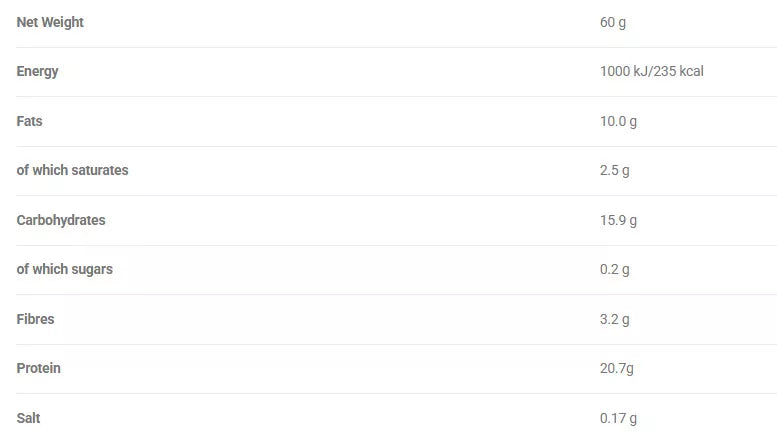Click the Salt label
Image resolution: width=777 pixels, height=437 pixels.
coord(29,418)
